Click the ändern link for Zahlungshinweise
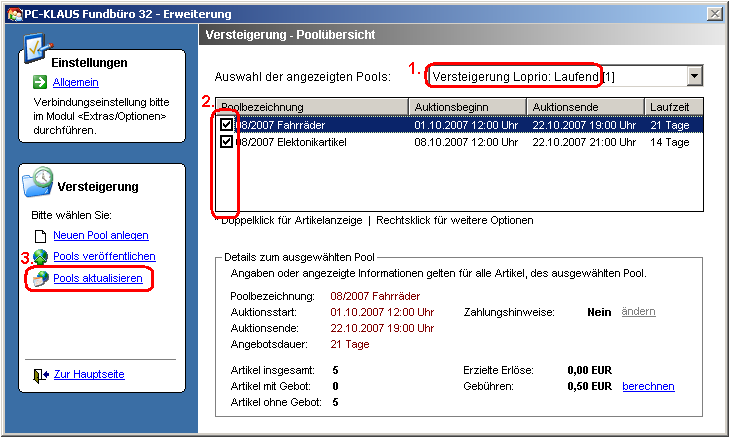The height and width of the screenshot is (438, 729). [638, 312]
